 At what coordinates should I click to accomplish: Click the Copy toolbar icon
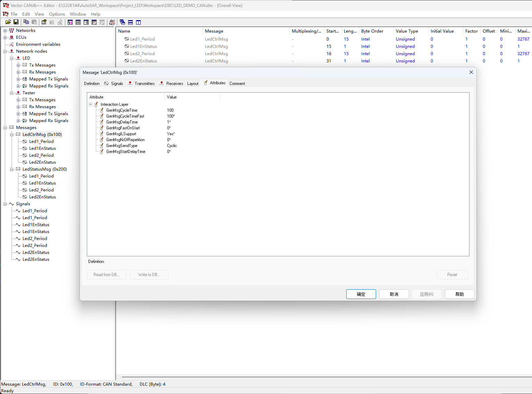[x=26, y=22]
